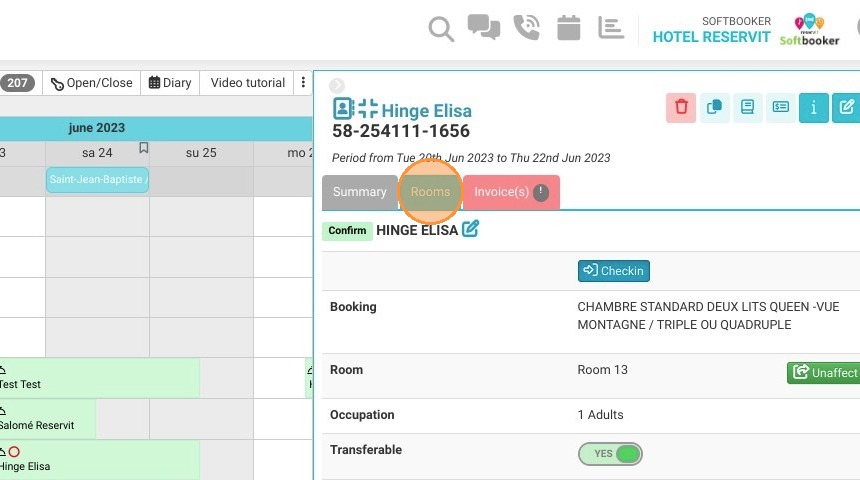This screenshot has width=860, height=480.
Task: Collapse panel with grey arrow circle
Action: pos(337,86)
